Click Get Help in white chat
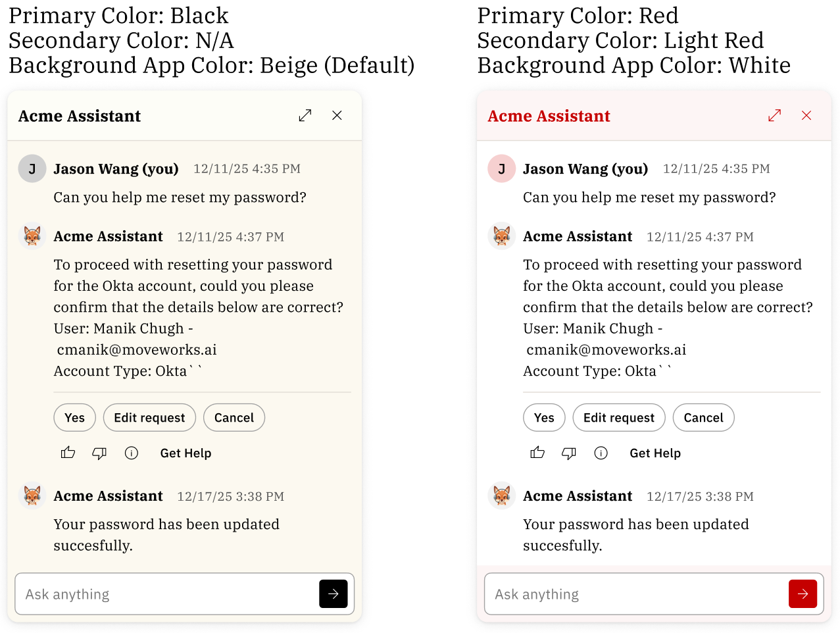Viewport: 840px width, 633px height. point(655,453)
